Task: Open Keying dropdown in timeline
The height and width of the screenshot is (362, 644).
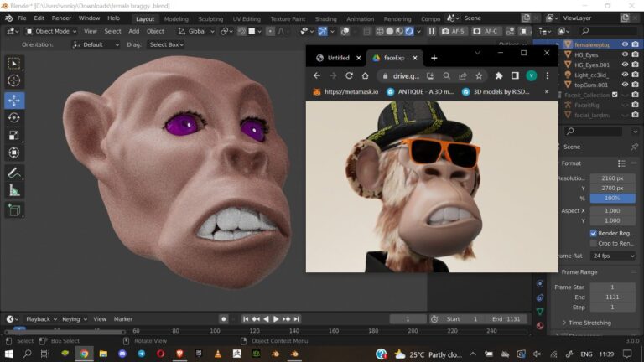Action: [75, 319]
